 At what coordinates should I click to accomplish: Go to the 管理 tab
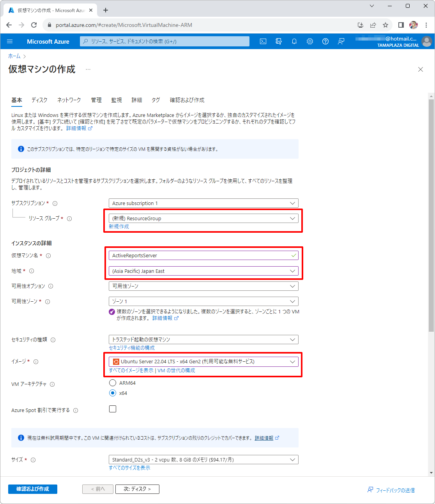pos(96,100)
